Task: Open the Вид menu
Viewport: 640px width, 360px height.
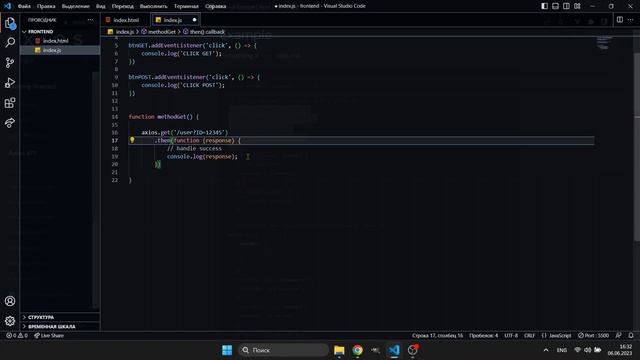Action: pyautogui.click(x=100, y=6)
